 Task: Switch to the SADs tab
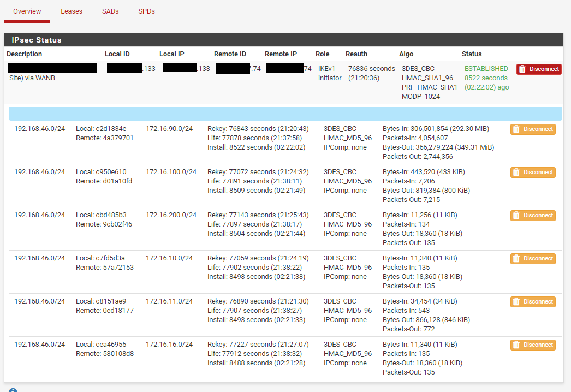(x=110, y=11)
